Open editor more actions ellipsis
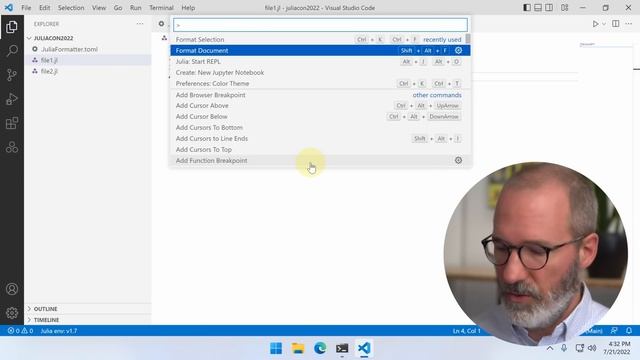Image resolution: width=640 pixels, height=360 pixels. coord(629,24)
